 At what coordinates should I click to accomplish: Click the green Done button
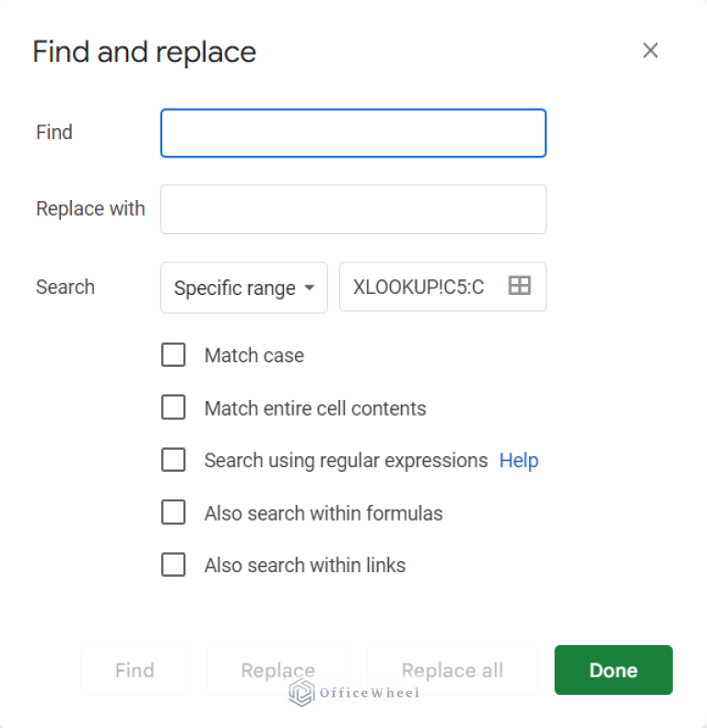[613, 670]
